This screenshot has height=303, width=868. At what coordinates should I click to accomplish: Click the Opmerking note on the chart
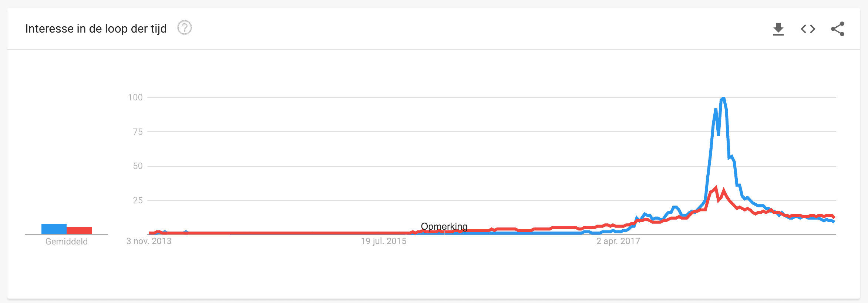(x=444, y=226)
